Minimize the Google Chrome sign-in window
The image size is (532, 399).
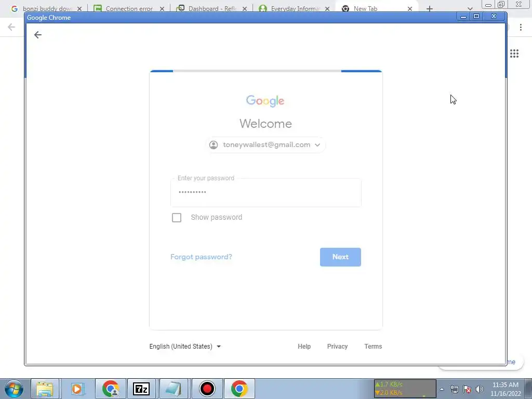pyautogui.click(x=463, y=17)
